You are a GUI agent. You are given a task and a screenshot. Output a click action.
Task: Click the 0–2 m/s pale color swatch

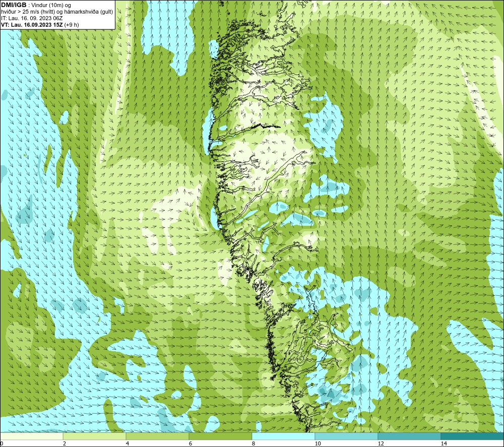(31, 436)
